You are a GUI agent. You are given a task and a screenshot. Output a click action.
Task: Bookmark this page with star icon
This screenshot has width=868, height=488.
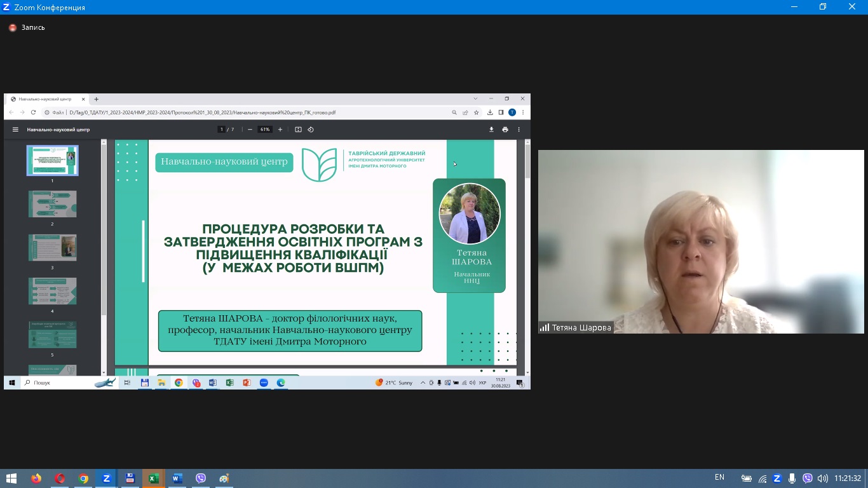click(x=477, y=112)
